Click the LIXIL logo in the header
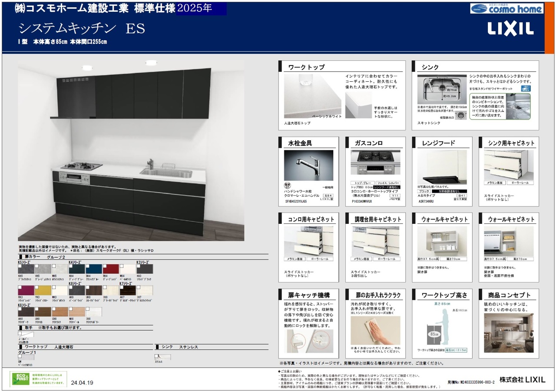Viewport: 556px width, 392px height. (510, 29)
